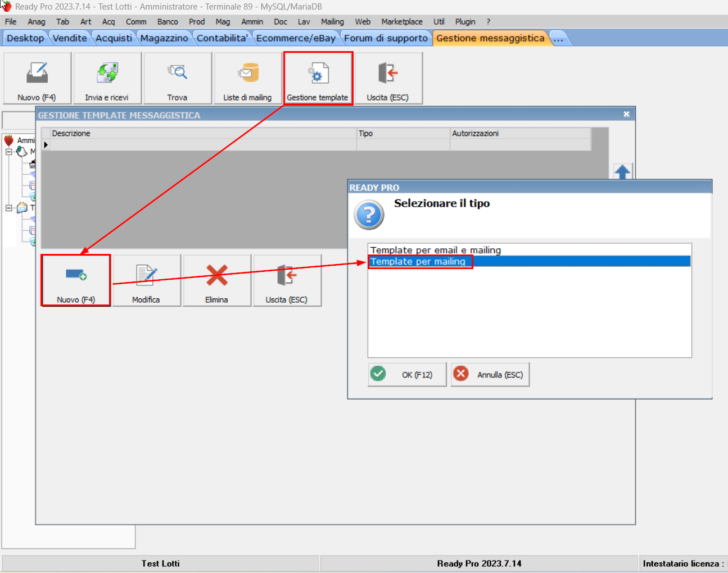Viewport: 728px width, 573px height.
Task: Click the blue up arrow in template dialog
Action: pyautogui.click(x=622, y=171)
